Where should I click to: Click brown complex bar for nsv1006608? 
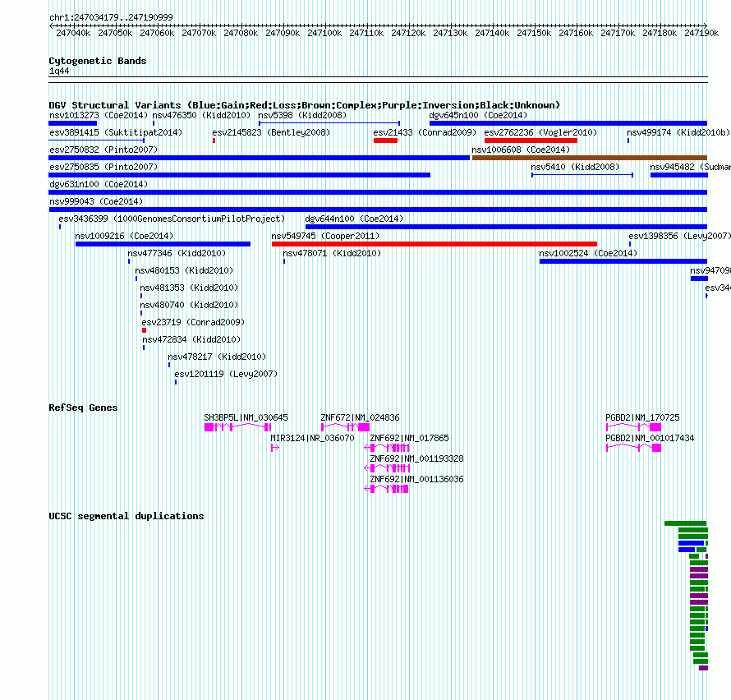coord(590,158)
